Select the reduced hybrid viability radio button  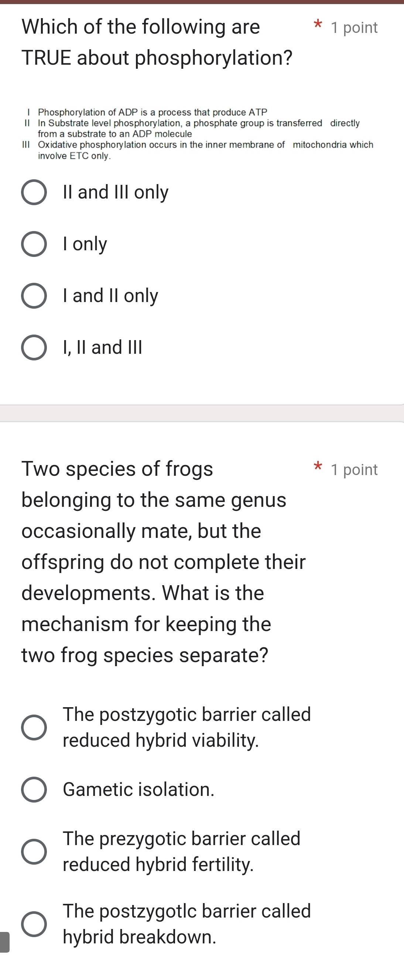pyautogui.click(x=34, y=728)
